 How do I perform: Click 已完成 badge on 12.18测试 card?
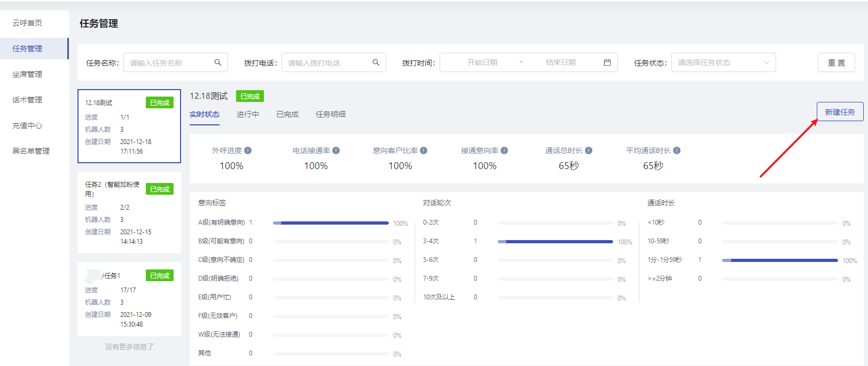(x=160, y=102)
